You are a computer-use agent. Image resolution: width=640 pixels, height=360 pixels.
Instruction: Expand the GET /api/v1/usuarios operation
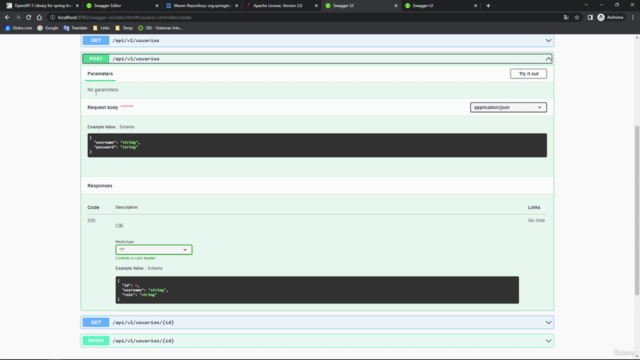[x=548, y=40]
